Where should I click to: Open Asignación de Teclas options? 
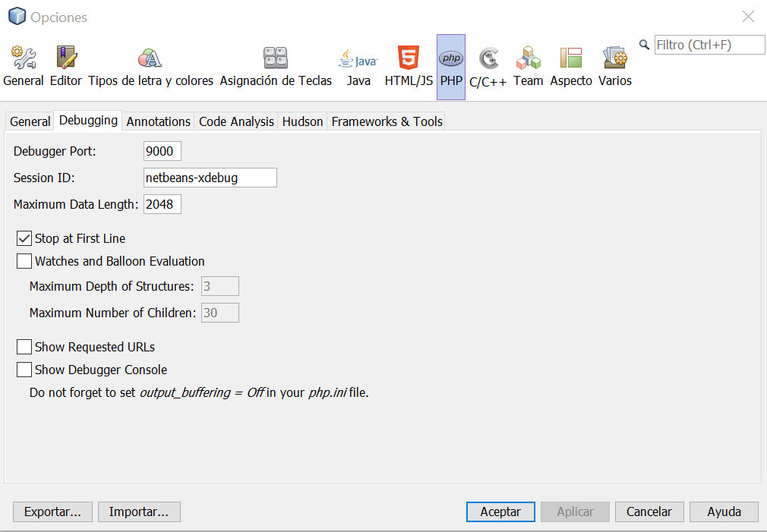pyautogui.click(x=275, y=65)
